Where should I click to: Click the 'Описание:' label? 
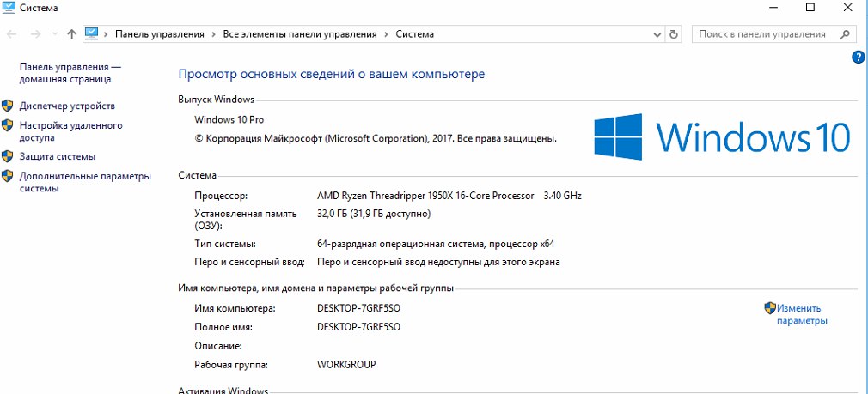coord(218,346)
